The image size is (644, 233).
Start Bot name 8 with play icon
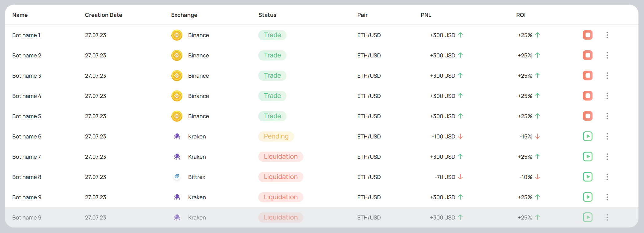click(587, 177)
